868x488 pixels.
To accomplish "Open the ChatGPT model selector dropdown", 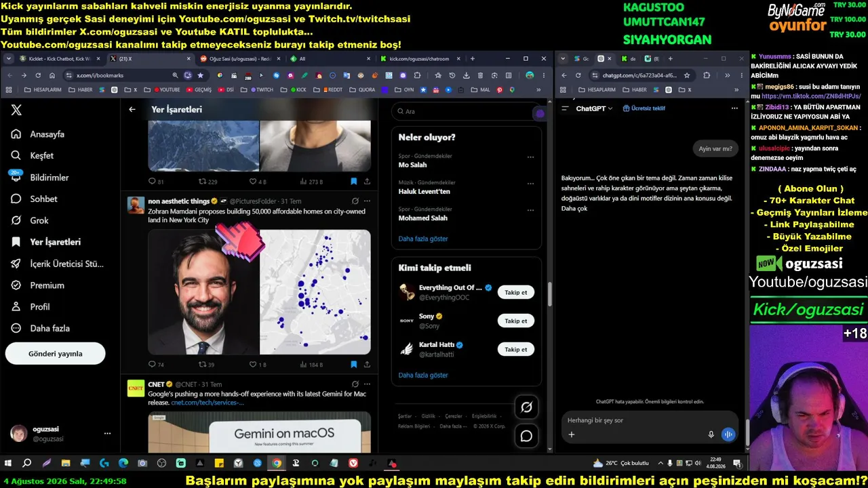I will [594, 108].
